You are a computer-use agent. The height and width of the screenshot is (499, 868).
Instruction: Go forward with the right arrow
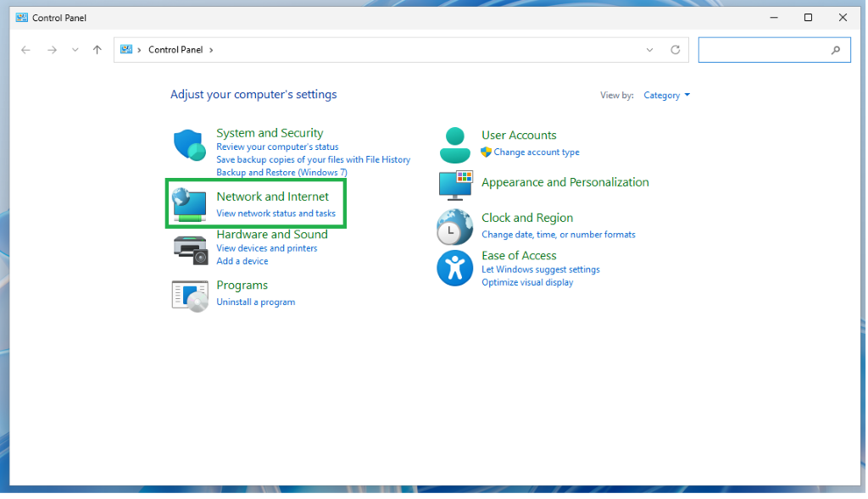tap(52, 50)
